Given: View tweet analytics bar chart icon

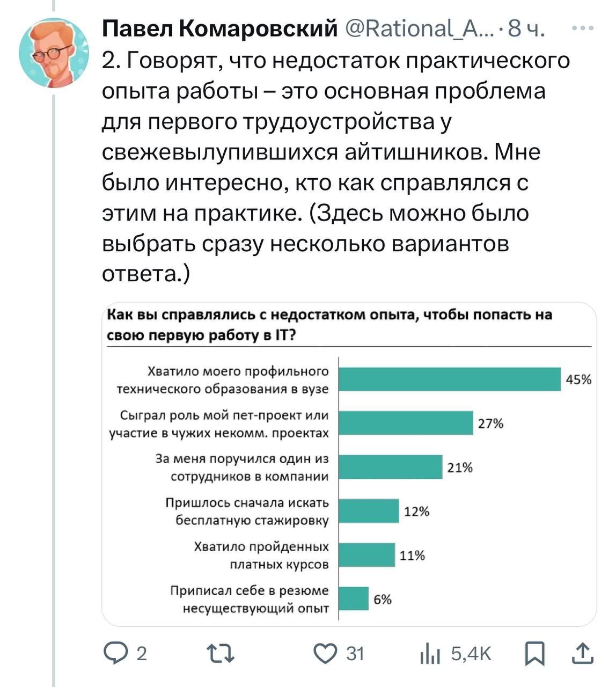Looking at the screenshot, I should [430, 653].
